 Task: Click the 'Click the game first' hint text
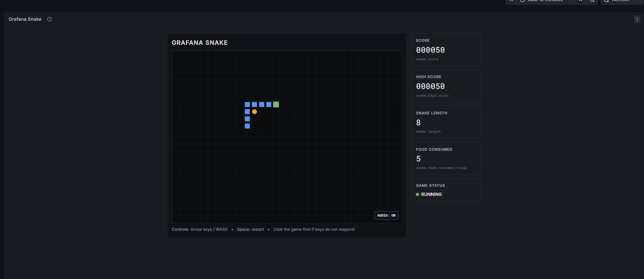314,229
